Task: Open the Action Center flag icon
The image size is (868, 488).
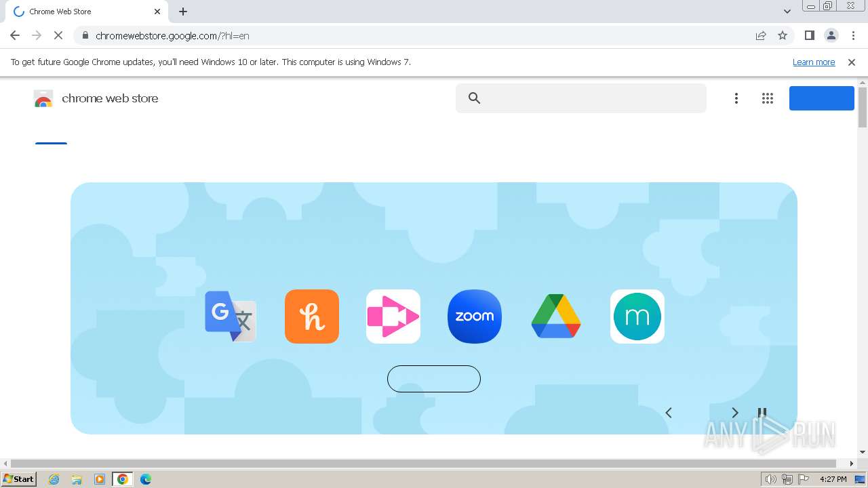Action: pyautogui.click(x=804, y=479)
